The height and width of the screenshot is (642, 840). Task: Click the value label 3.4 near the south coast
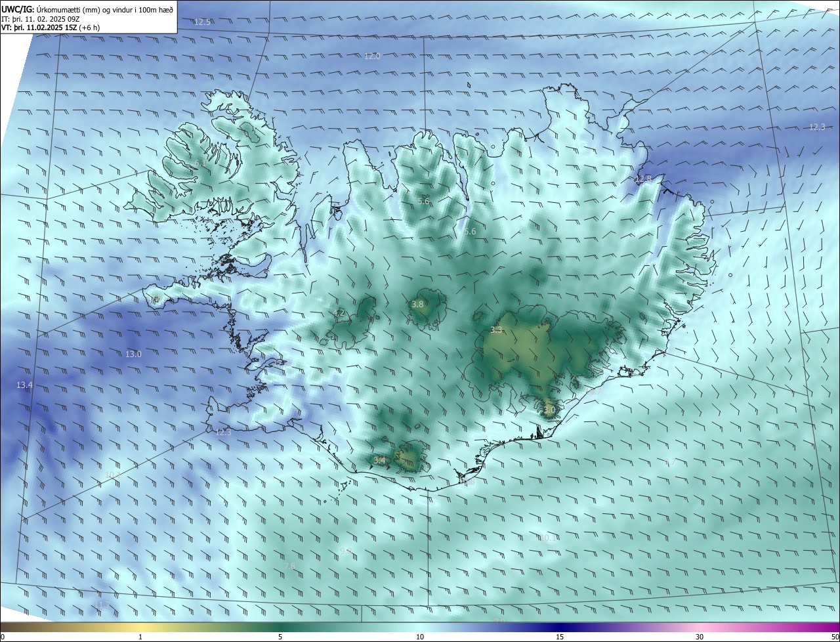click(379, 460)
